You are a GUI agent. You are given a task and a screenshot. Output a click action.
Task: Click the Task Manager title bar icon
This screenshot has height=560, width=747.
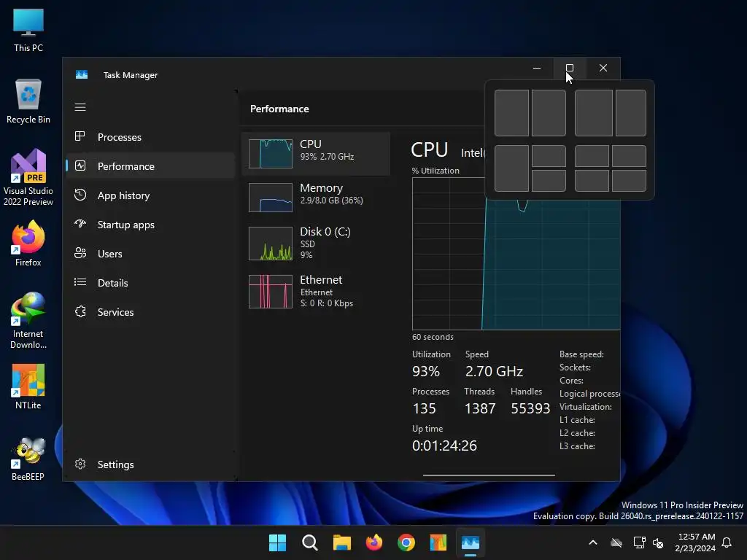[x=82, y=75]
